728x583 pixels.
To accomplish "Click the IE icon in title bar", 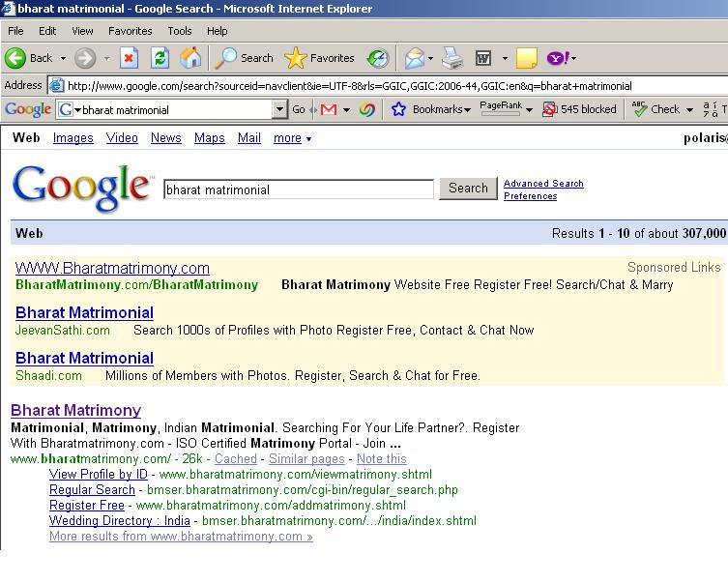I will point(8,9).
